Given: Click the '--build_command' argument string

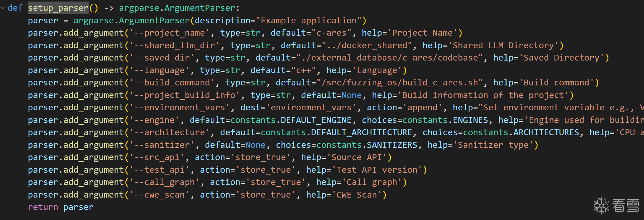Looking at the screenshot, I should click(172, 83).
